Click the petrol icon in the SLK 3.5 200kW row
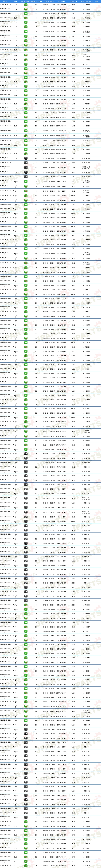101x868 pixels. pyautogui.click(x=26, y=861)
